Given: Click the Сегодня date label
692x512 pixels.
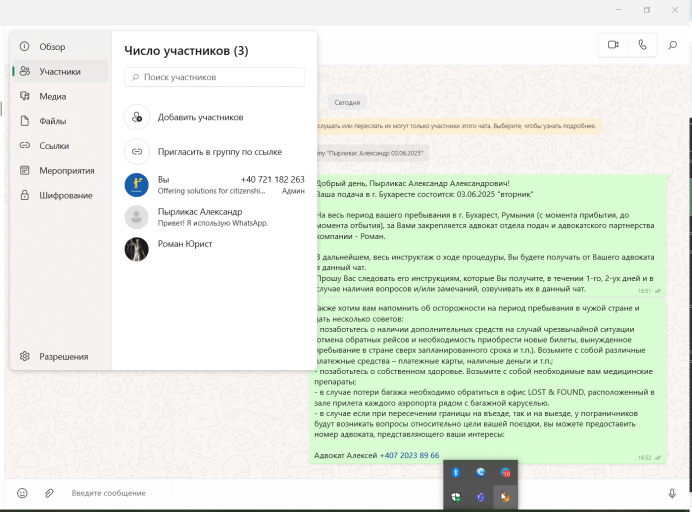Looking at the screenshot, I should click(347, 102).
